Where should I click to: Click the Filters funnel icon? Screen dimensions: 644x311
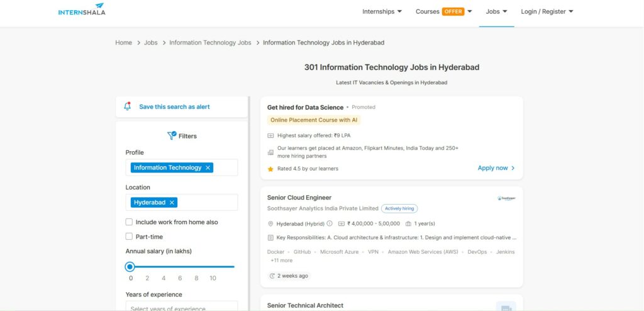pyautogui.click(x=172, y=135)
